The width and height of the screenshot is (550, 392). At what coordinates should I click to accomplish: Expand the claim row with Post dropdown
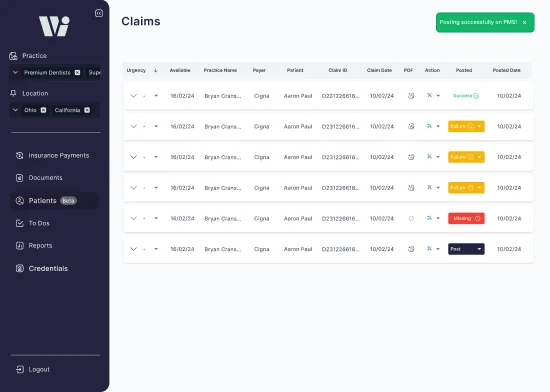133,249
